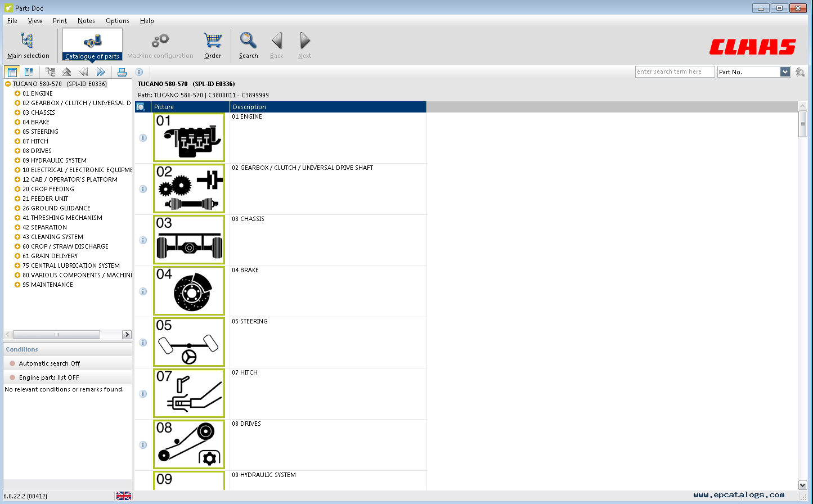
Task: Click the 09 HYDRAULIC SYSTEM description text
Action: pos(264,475)
